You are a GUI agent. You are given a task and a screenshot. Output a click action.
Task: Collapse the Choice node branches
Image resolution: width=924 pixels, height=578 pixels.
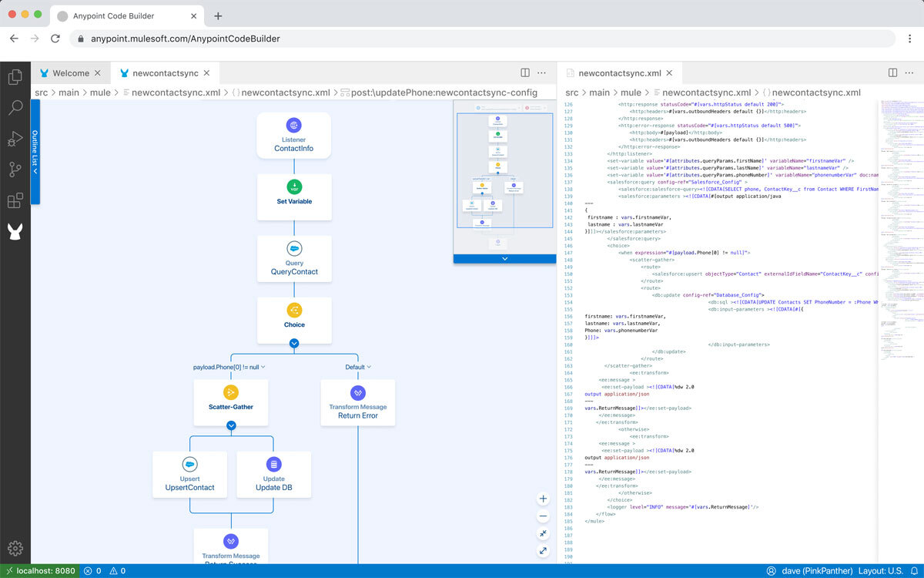click(x=294, y=344)
